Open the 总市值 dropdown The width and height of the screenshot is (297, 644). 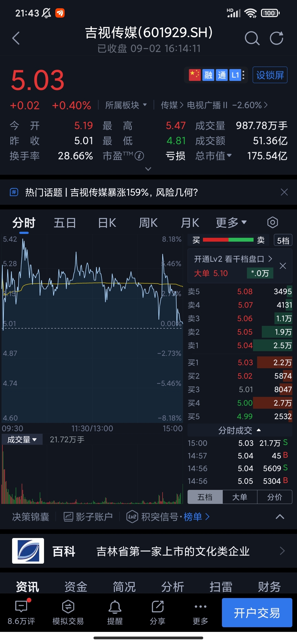(213, 156)
